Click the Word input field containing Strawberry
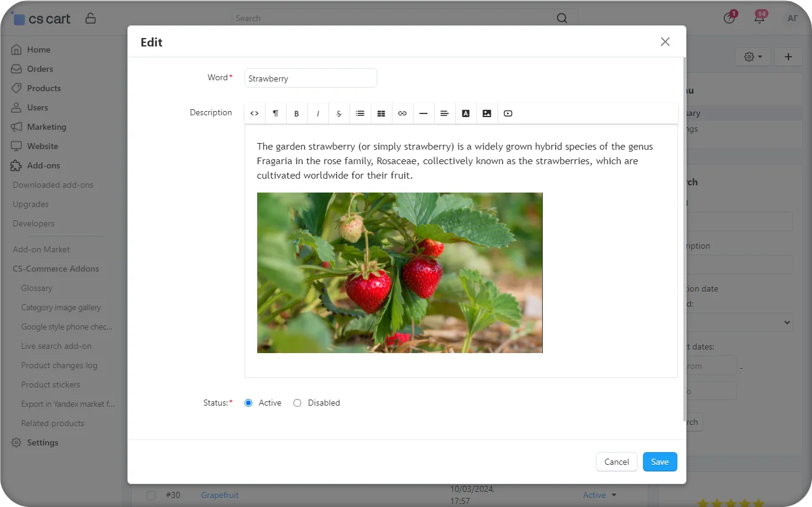 310,78
